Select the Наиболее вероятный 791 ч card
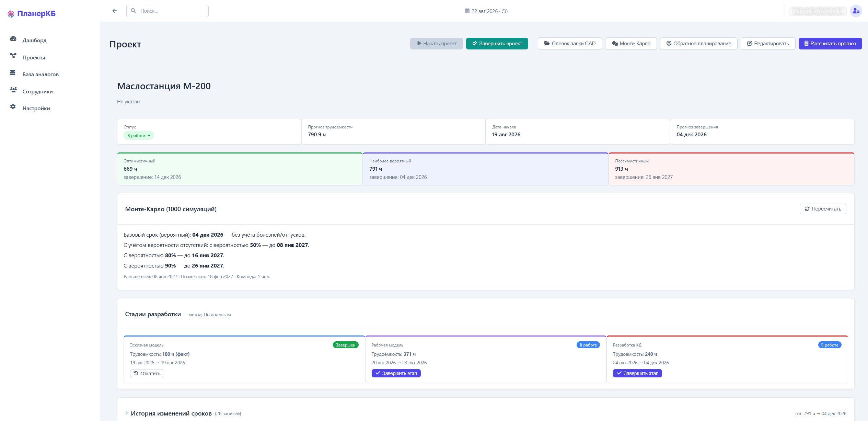Image resolution: width=868 pixels, height=421 pixels. 486,169
